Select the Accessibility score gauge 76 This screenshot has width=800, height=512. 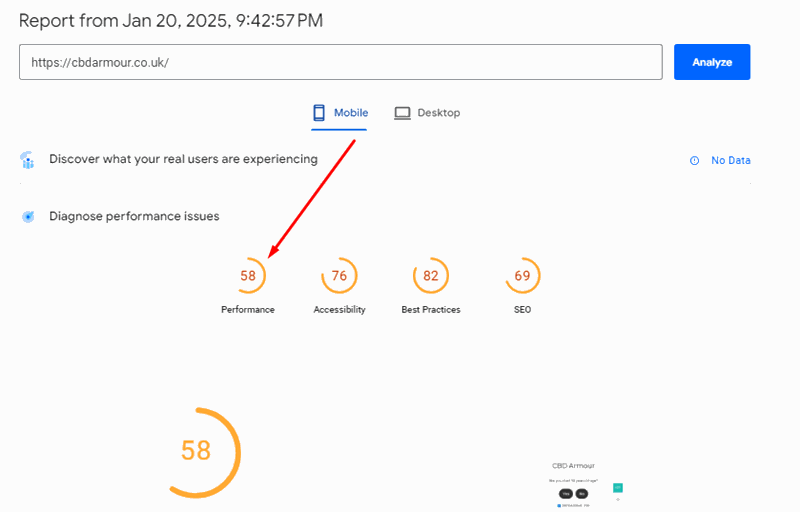(x=339, y=275)
